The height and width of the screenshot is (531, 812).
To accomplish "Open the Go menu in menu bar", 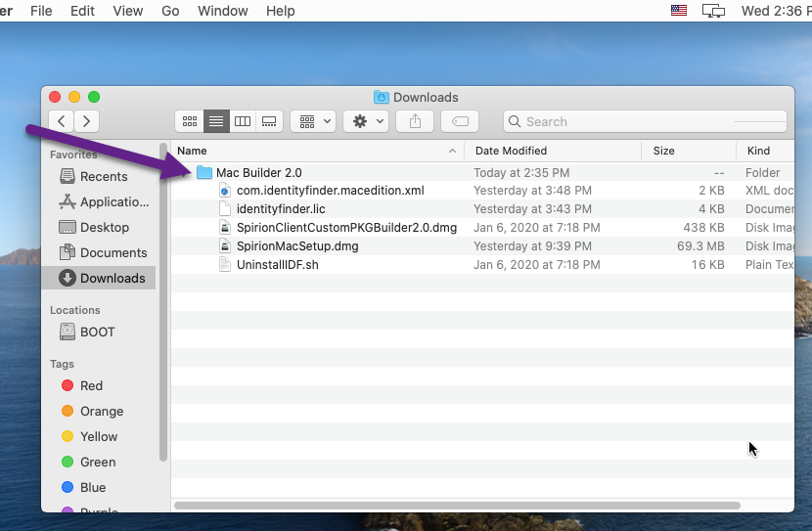I will point(170,11).
